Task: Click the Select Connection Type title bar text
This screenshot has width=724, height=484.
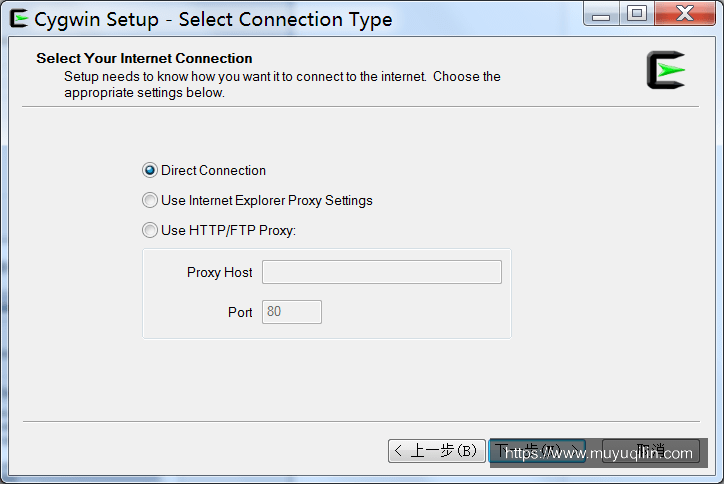Action: click(285, 20)
